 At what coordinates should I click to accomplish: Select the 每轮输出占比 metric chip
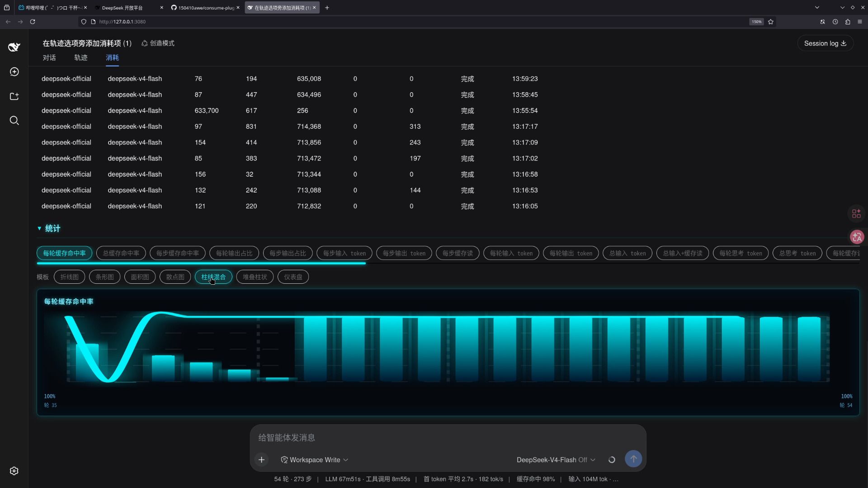tap(234, 253)
